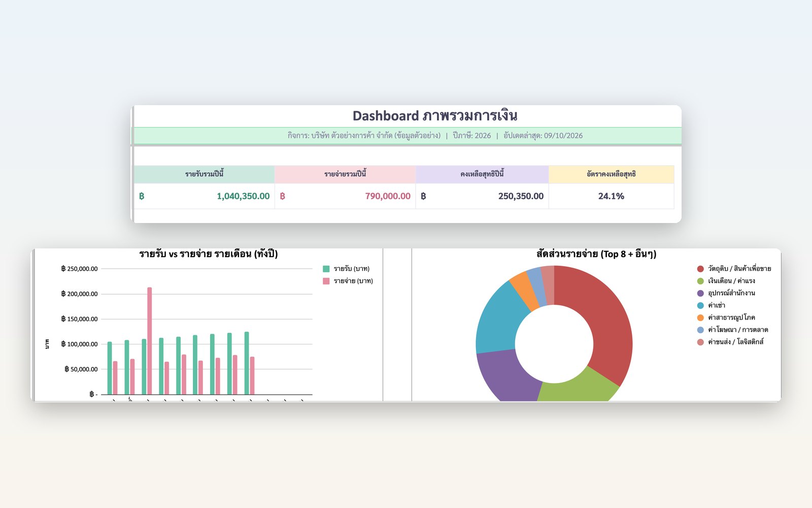812x508 pixels.
Task: Click the รายรับรวมปีนี้ header cell
Action: click(x=204, y=174)
